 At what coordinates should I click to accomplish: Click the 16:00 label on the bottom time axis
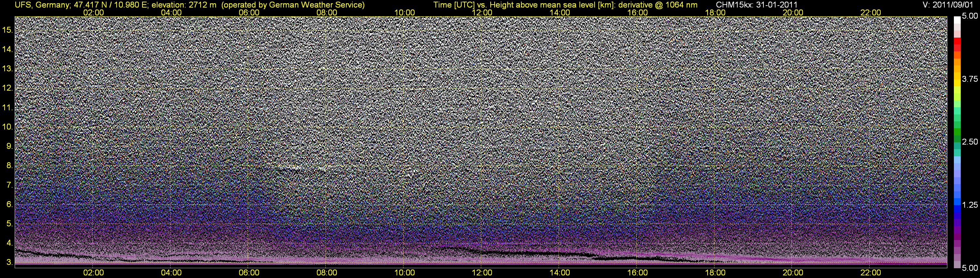pos(638,273)
